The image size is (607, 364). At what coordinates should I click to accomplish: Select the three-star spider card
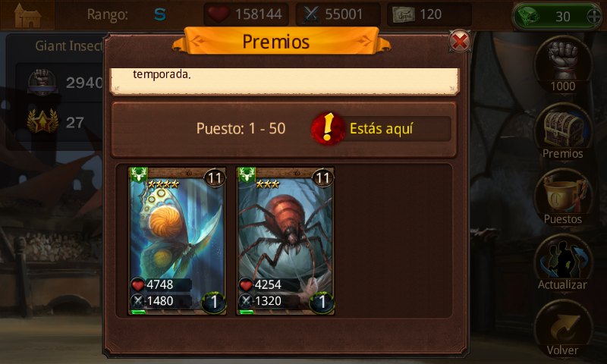point(285,241)
